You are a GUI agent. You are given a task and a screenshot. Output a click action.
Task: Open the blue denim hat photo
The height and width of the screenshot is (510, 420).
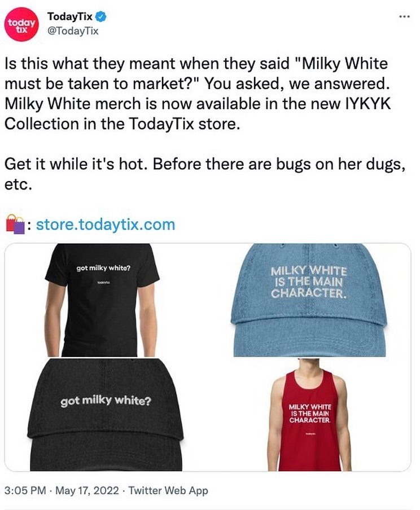pos(309,300)
